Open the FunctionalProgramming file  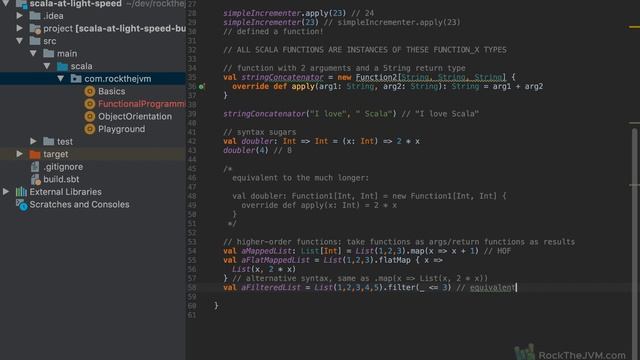pos(142,104)
